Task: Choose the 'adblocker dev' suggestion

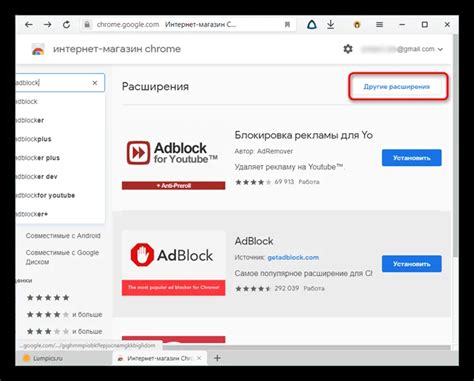Action: pos(60,176)
